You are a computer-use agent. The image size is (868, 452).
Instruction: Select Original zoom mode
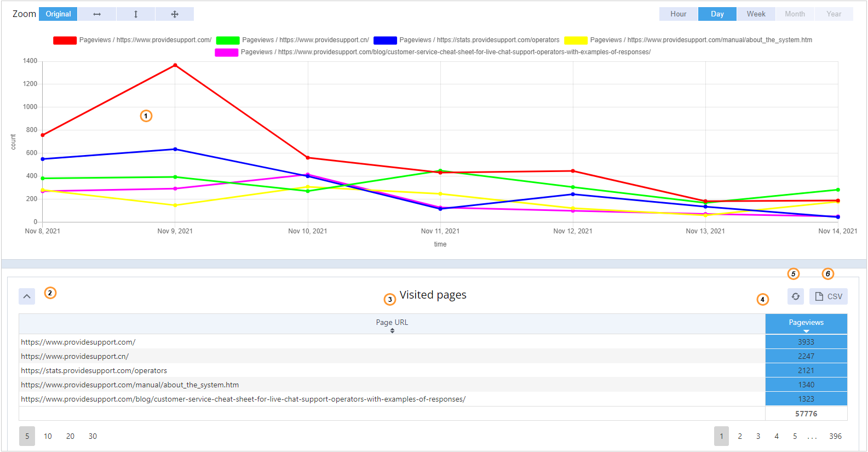click(58, 14)
